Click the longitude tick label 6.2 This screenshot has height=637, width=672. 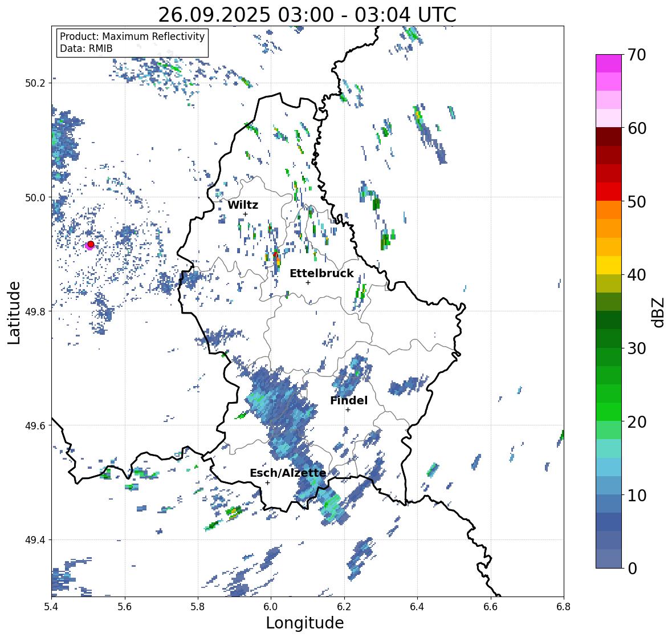tap(344, 607)
